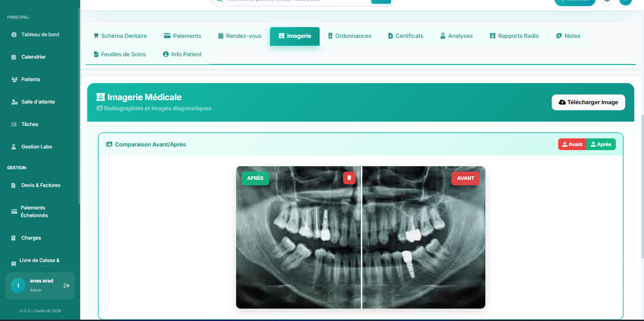Click the AVANT badge on the x-ray
This screenshot has width=644, height=321.
click(466, 178)
